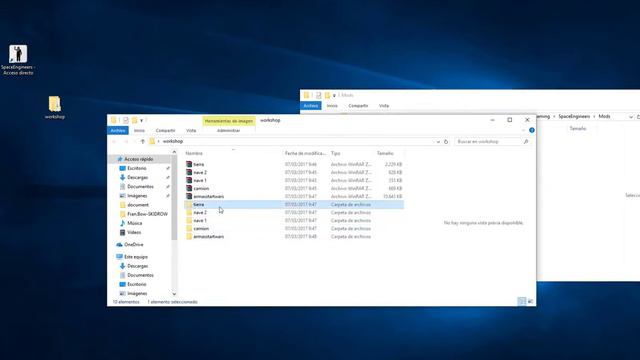Image resolution: width=640 pixels, height=360 pixels.
Task: Open the Archivo tab in workshop window
Action: (x=118, y=130)
